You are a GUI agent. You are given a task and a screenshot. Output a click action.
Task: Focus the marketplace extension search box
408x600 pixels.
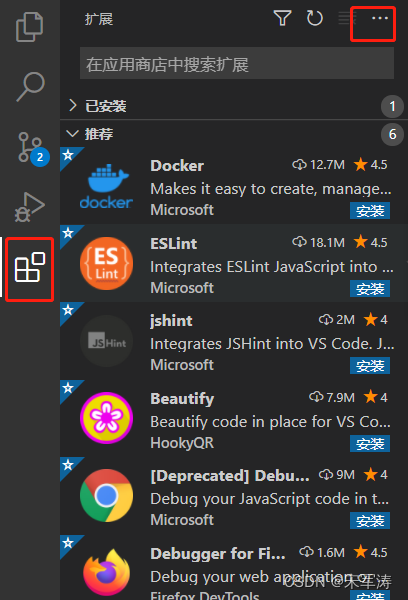point(237,64)
